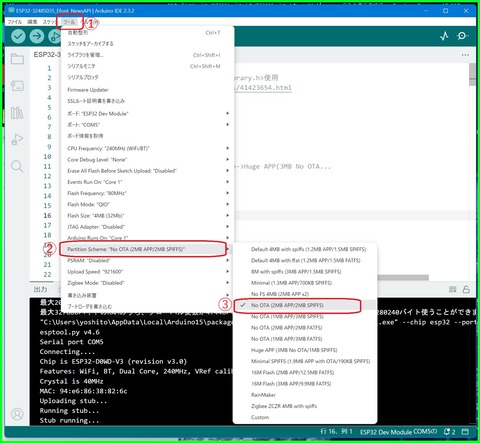Click the Verify checkmark button

(x=18, y=36)
